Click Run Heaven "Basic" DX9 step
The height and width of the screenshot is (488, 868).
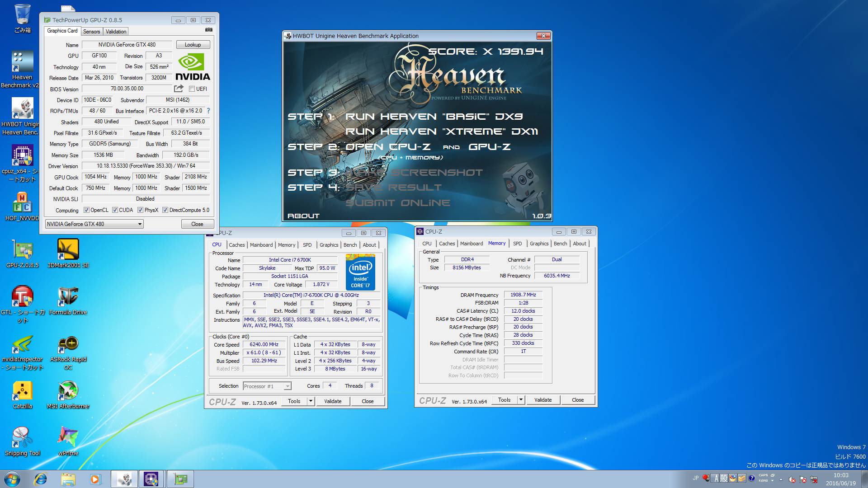(434, 117)
